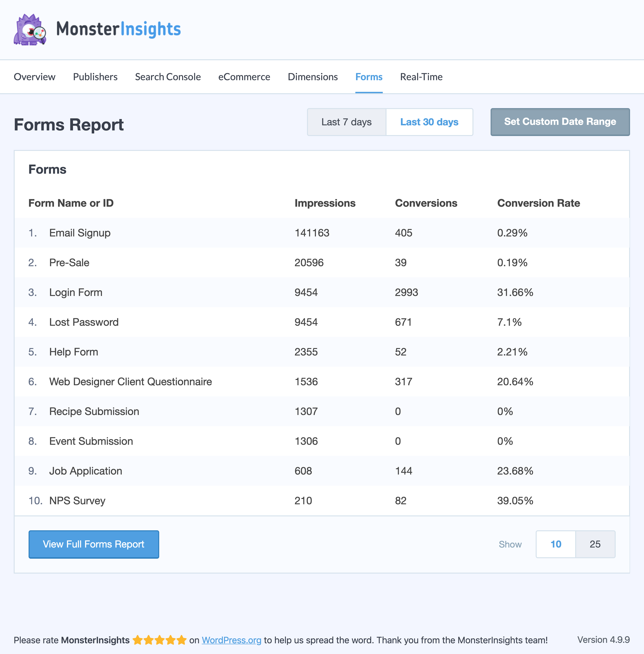Select the Dimensions tab

[313, 77]
